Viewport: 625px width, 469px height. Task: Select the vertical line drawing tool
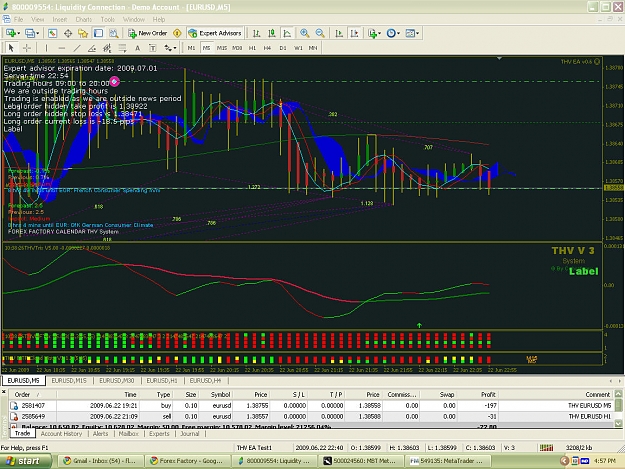click(46, 48)
